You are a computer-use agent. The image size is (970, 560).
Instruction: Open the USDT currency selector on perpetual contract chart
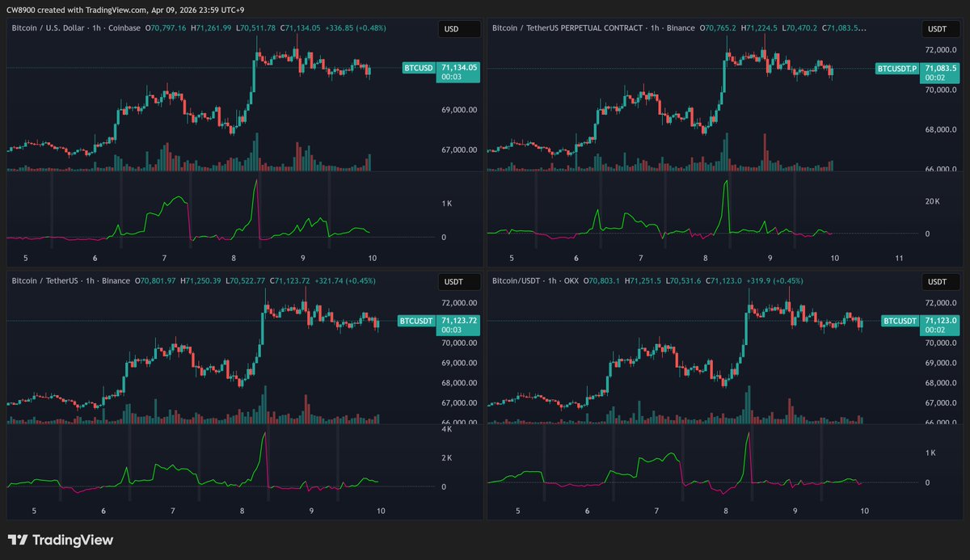tap(936, 29)
